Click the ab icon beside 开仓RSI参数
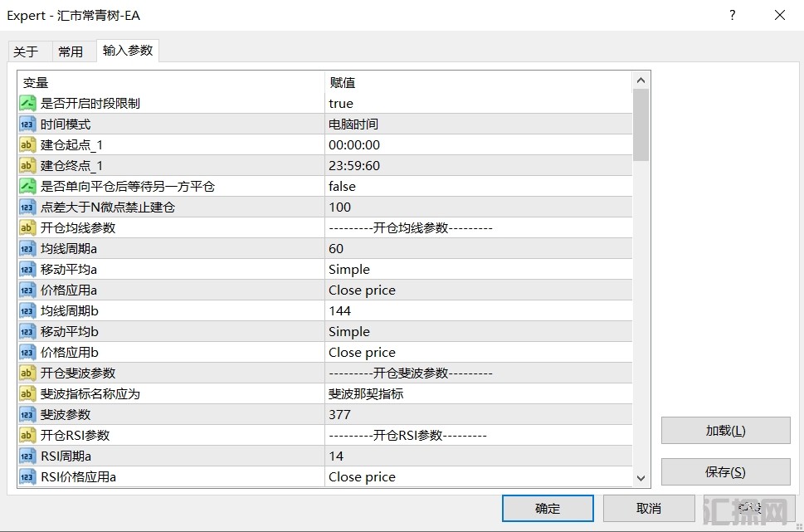The height and width of the screenshot is (532, 804). (x=27, y=436)
